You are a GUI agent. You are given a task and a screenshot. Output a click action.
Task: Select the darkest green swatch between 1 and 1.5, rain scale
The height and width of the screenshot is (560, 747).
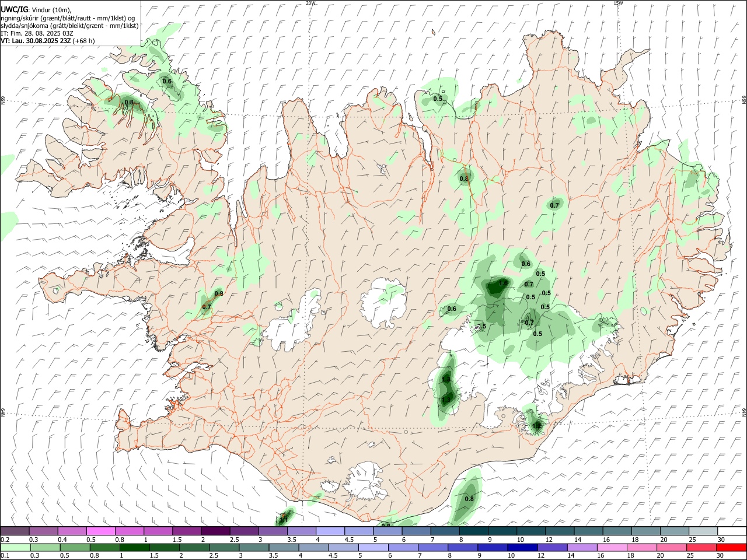click(135, 548)
